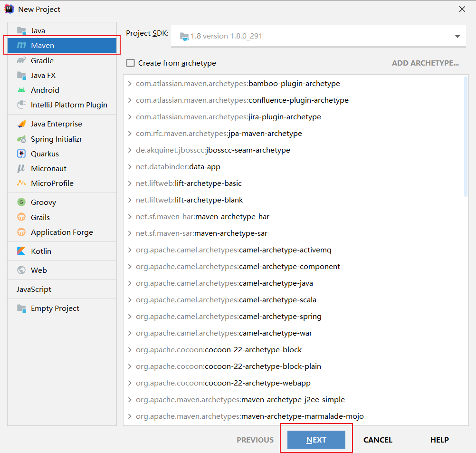Expand lift-archetype-blank chevron

click(x=130, y=200)
